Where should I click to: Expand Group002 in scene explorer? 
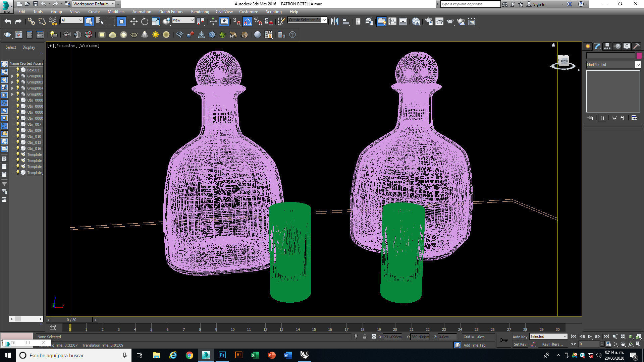point(12,82)
